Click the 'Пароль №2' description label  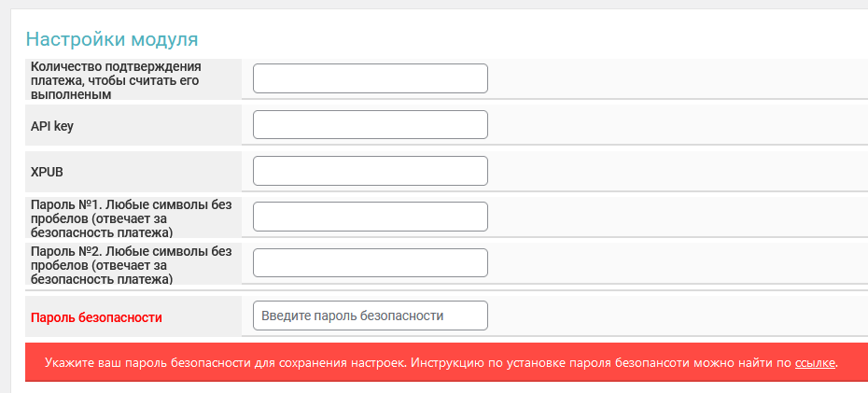[131, 263]
